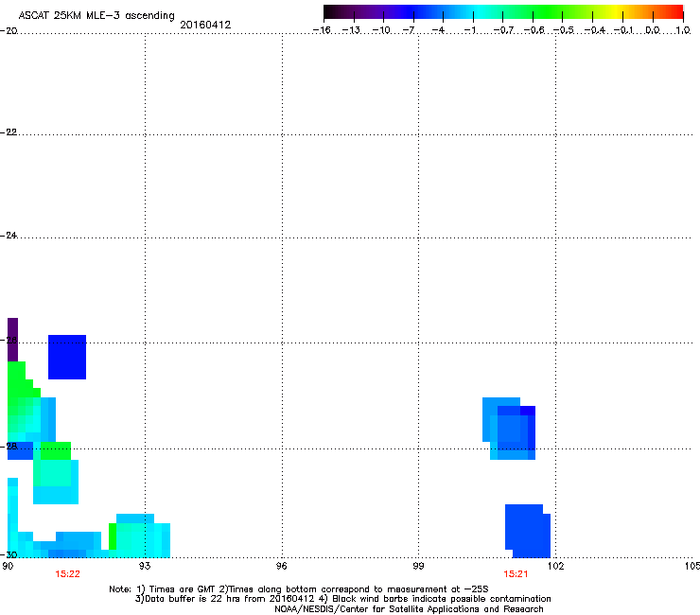Click the -13 colorbar tick label
Image resolution: width=700 pixels, height=615 pixels.
click(351, 30)
